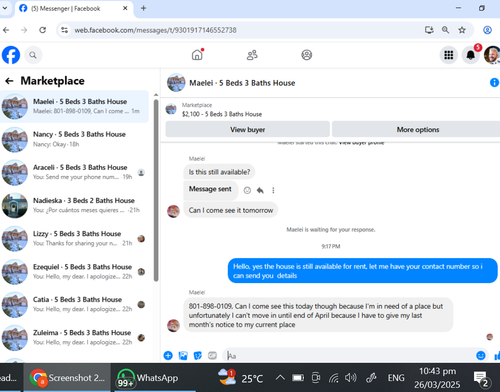The image size is (500, 392).
Task: Open Nancy - 5 Beds 3 Baths House chat
Action: point(74,139)
